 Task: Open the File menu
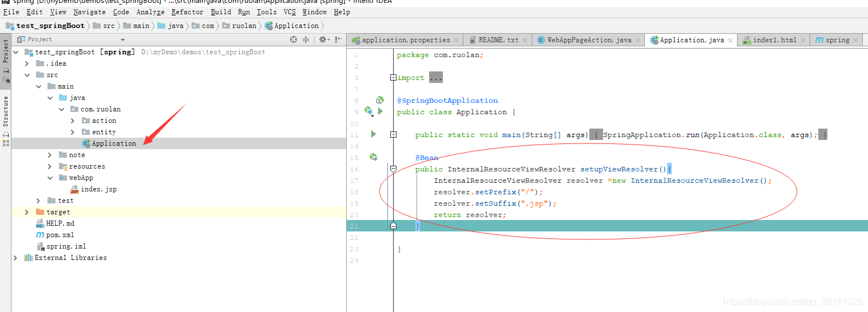point(11,11)
